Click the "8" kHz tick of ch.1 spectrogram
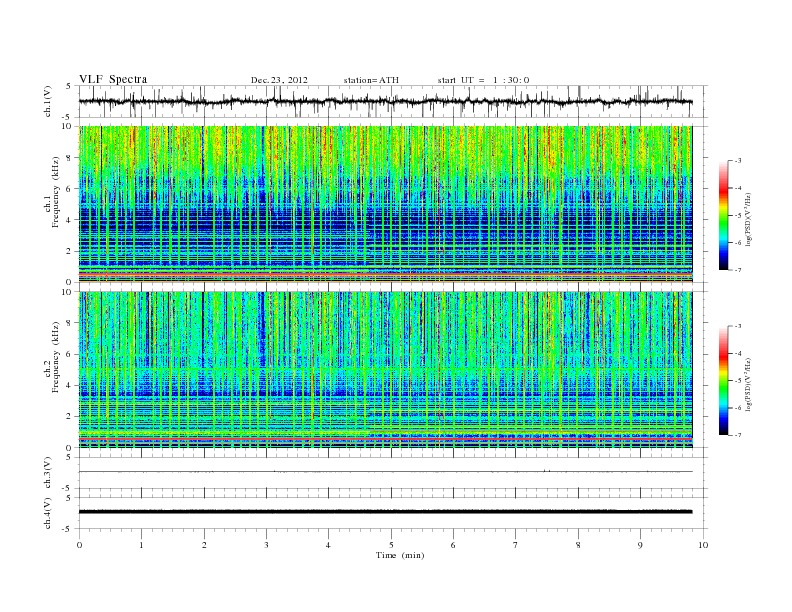Viewport: 792px width, 612px height. 69,158
